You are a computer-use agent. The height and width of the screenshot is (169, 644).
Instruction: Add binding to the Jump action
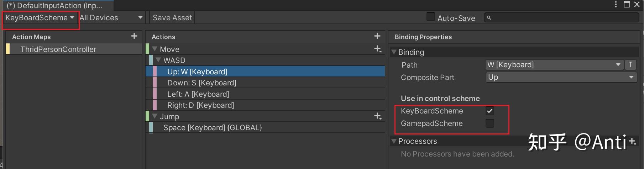tap(378, 116)
